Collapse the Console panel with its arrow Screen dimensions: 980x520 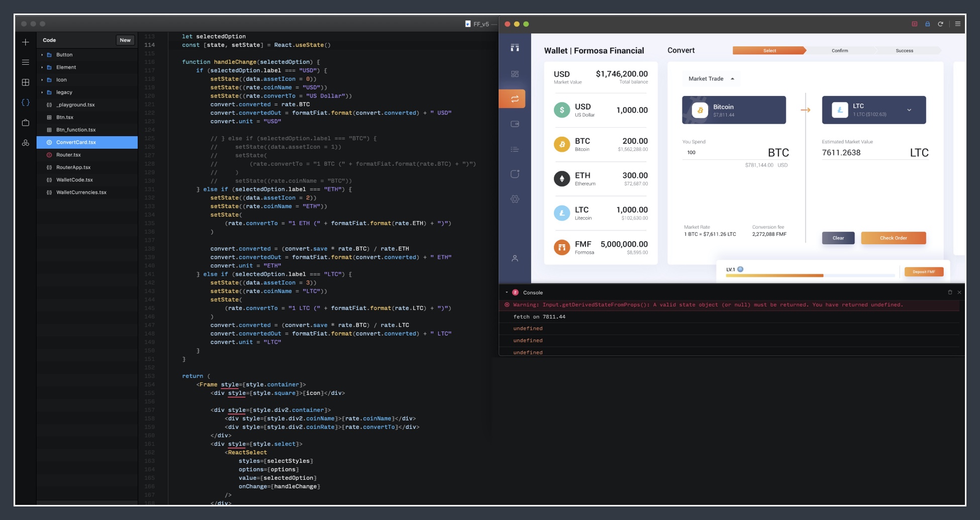click(x=507, y=292)
